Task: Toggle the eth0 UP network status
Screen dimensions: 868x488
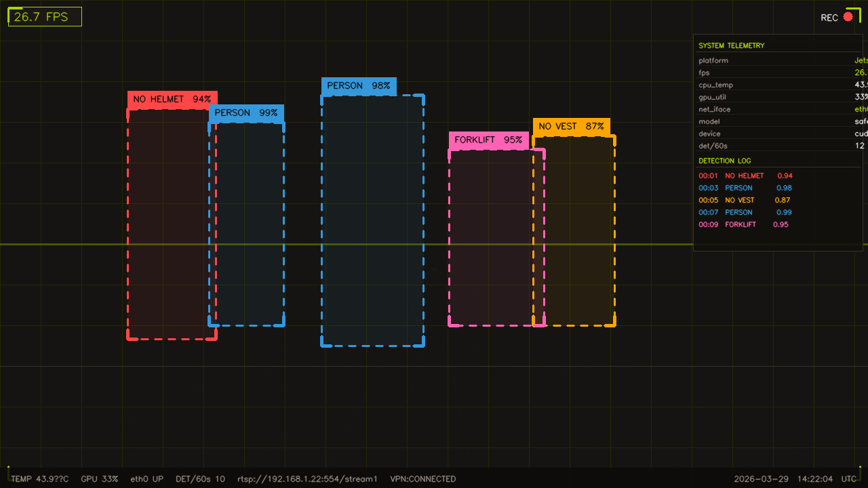Action: [146, 479]
